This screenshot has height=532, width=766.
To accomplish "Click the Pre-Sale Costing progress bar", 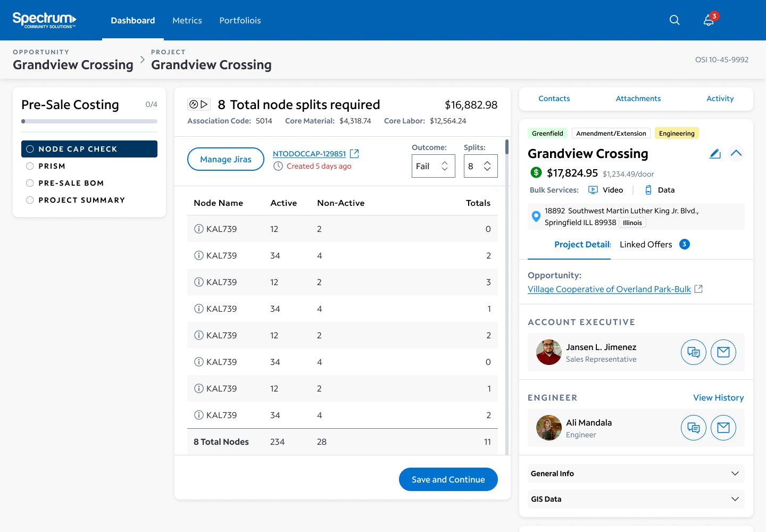I will pyautogui.click(x=89, y=121).
